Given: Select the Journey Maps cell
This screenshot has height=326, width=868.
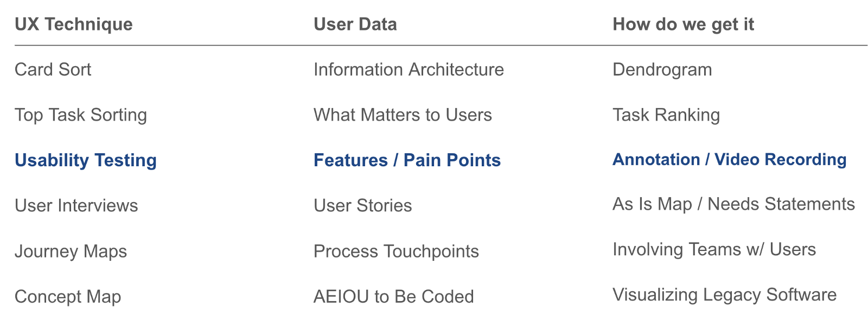Looking at the screenshot, I should tap(71, 252).
